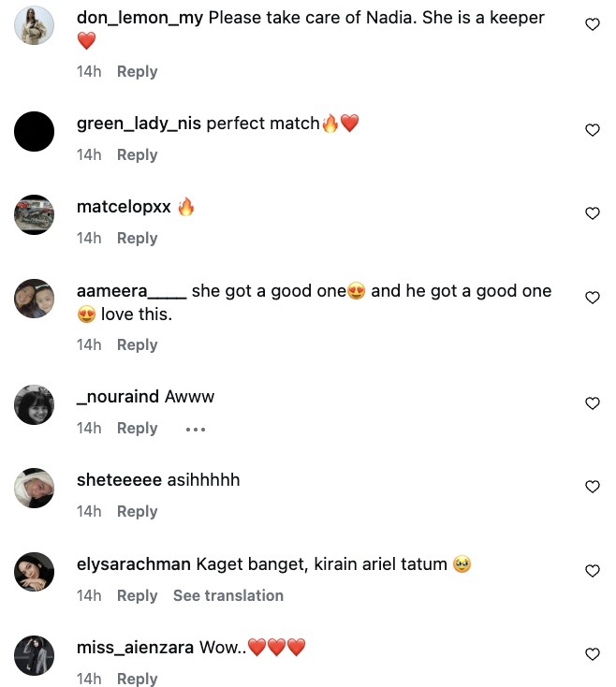Like sheteeeee's asihhhhh comment

pos(592,487)
